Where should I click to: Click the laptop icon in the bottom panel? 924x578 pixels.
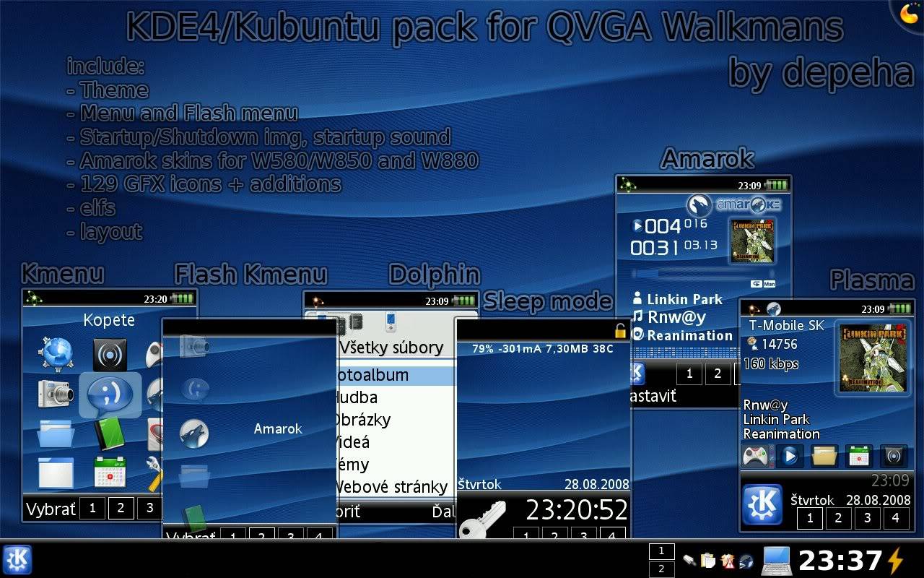(777, 561)
